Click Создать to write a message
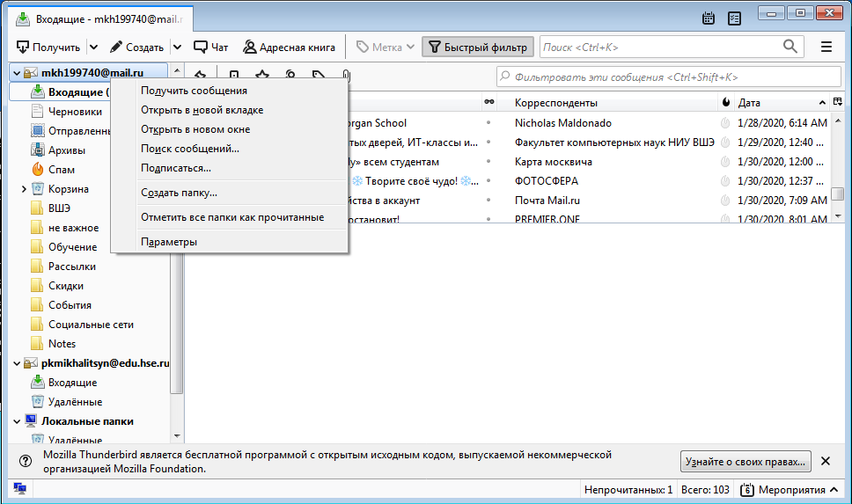 (137, 47)
